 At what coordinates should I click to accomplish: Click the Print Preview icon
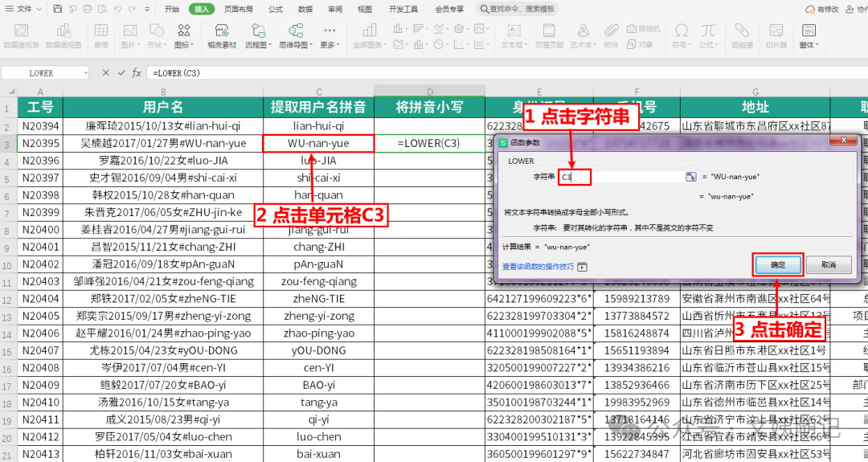click(102, 9)
